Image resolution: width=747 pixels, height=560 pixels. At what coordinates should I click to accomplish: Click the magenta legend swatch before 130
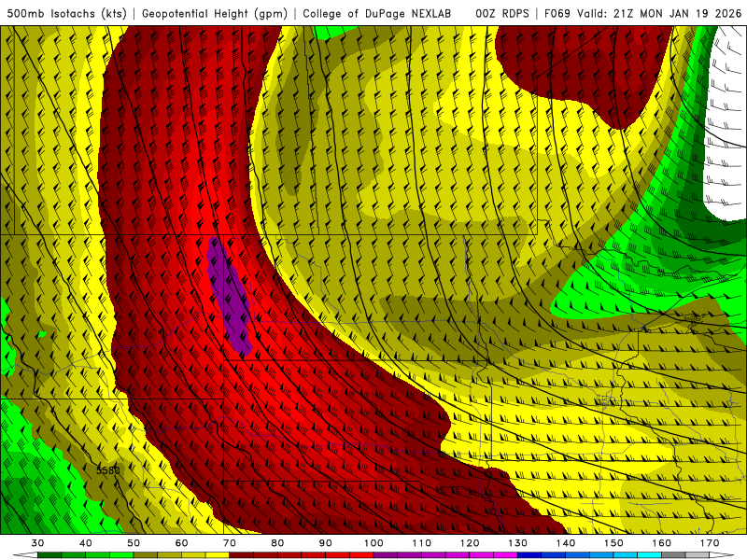505,555
